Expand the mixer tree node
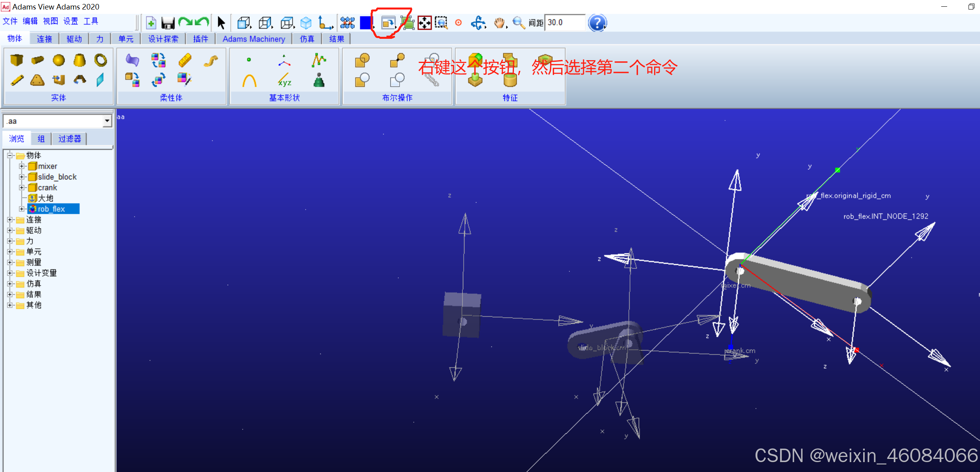980x472 pixels. pos(22,166)
